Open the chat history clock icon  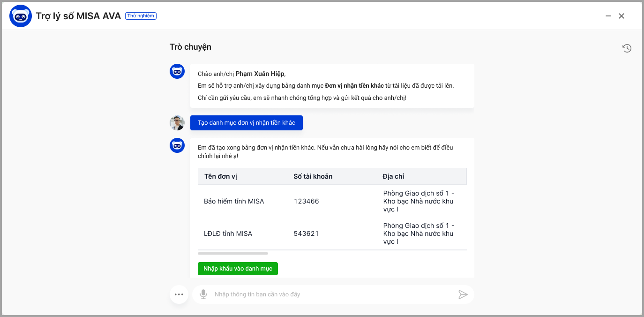(627, 48)
